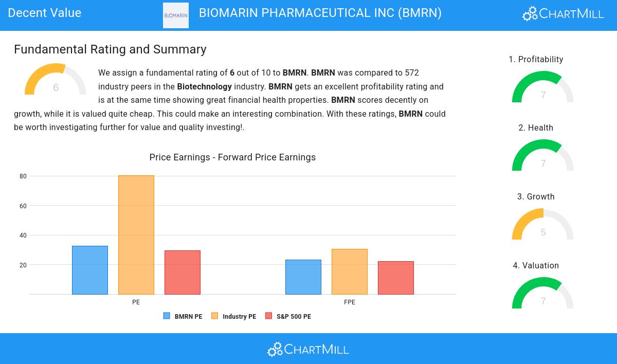Click the BIOMARIN PHARMACEUTICAL INC (BMRN) title
617x364 pixels.
(320, 13)
